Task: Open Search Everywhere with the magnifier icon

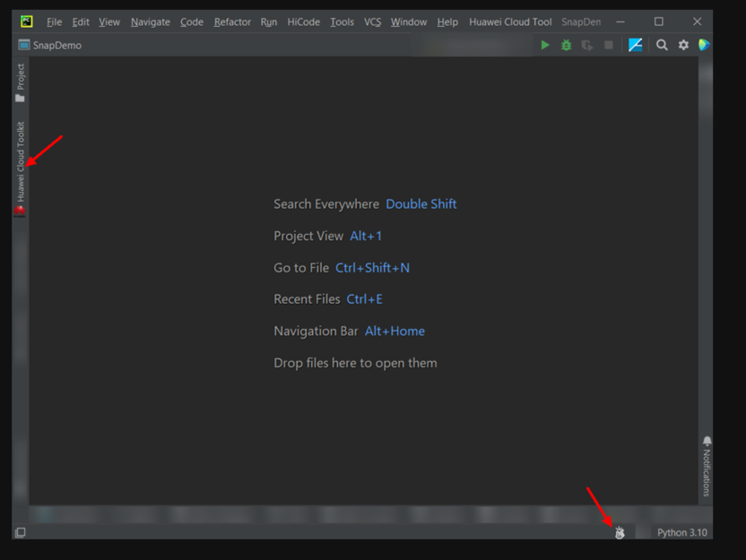Action: [x=661, y=45]
